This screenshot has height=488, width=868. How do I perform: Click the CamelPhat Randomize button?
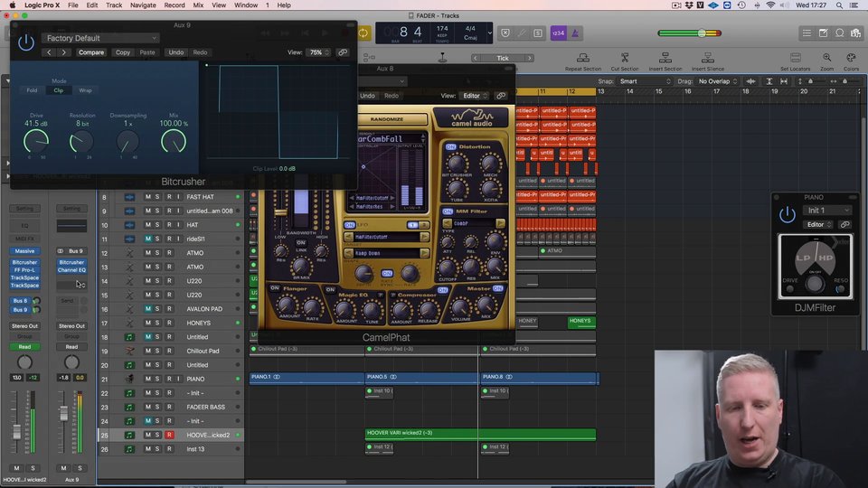(387, 119)
